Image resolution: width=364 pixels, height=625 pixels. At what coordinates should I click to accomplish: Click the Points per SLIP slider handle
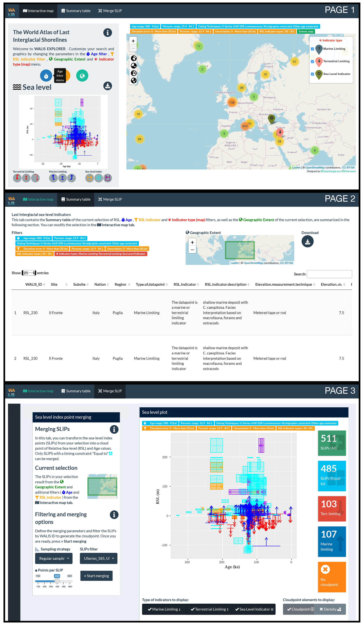(x=57, y=581)
